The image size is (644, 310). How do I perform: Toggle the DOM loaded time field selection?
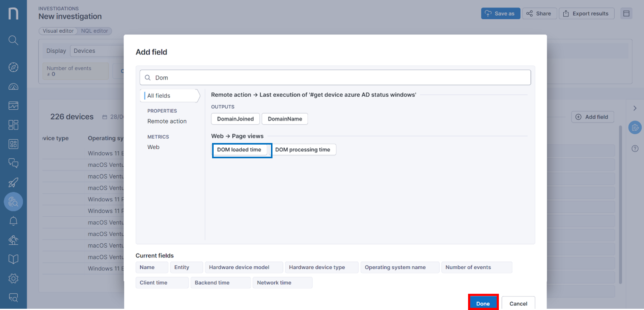click(239, 150)
